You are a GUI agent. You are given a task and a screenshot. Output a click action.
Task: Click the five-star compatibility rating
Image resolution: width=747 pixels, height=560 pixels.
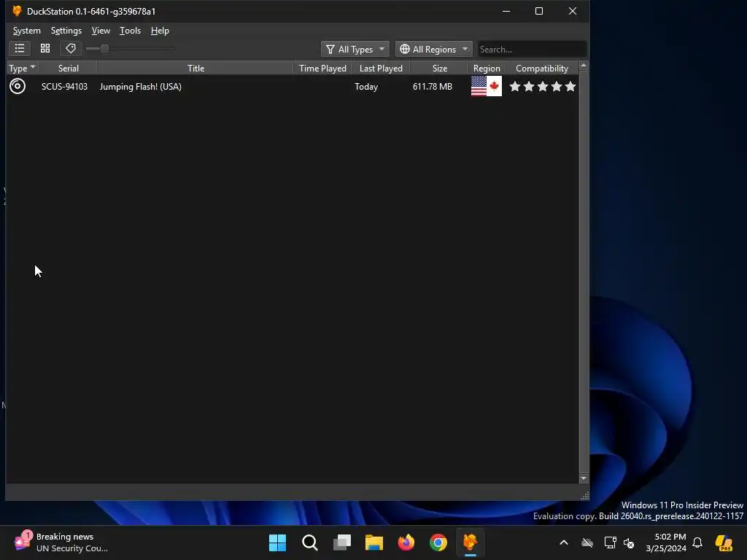point(543,86)
